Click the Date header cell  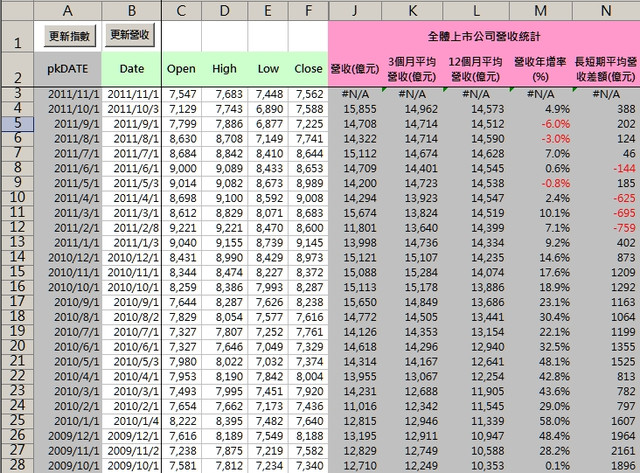pyautogui.click(x=131, y=69)
